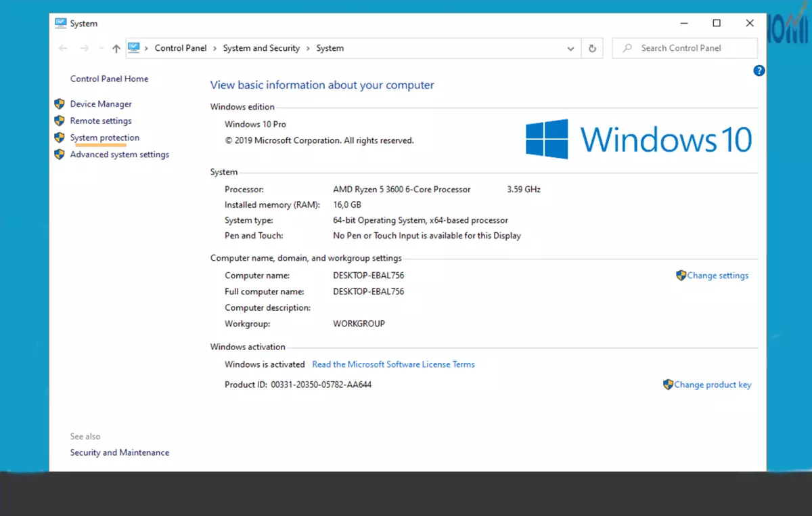Screen dimensions: 812x516
Task: Click the View basic information heading
Action: (x=322, y=85)
